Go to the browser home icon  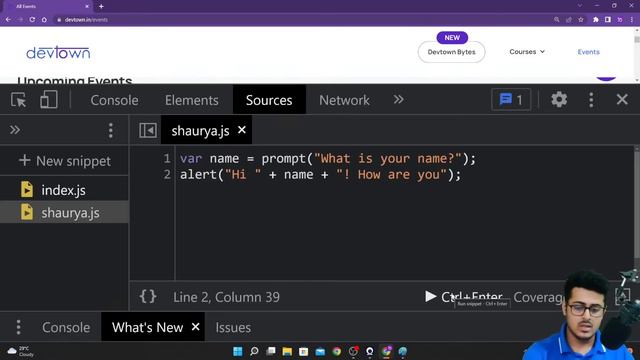point(44,20)
